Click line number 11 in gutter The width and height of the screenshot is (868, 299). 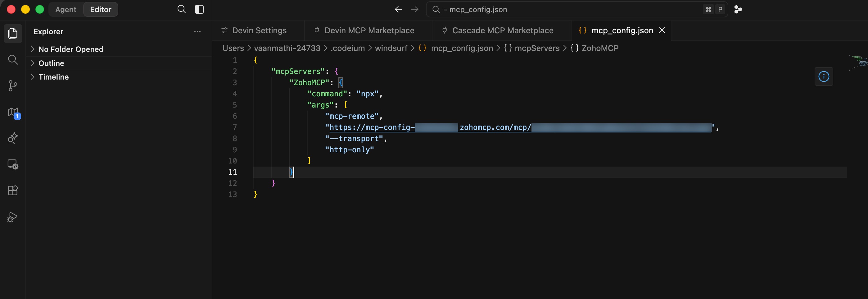[233, 172]
